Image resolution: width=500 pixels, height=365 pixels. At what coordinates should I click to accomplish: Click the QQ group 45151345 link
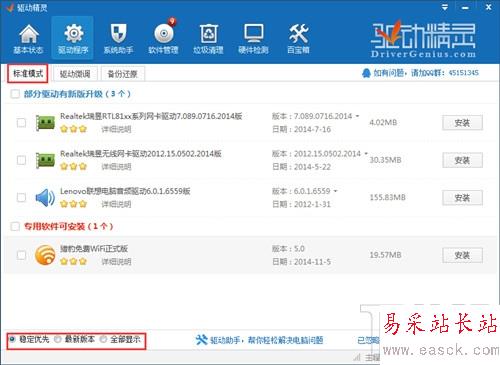click(426, 73)
